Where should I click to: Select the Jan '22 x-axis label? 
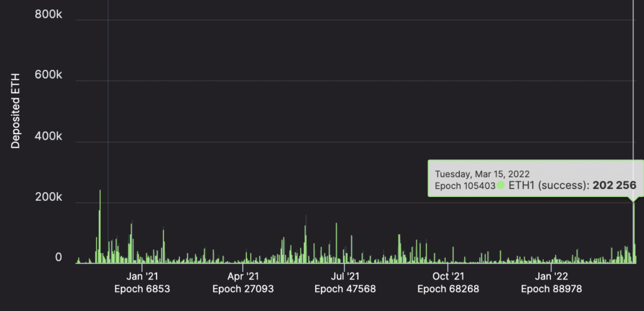coord(551,276)
